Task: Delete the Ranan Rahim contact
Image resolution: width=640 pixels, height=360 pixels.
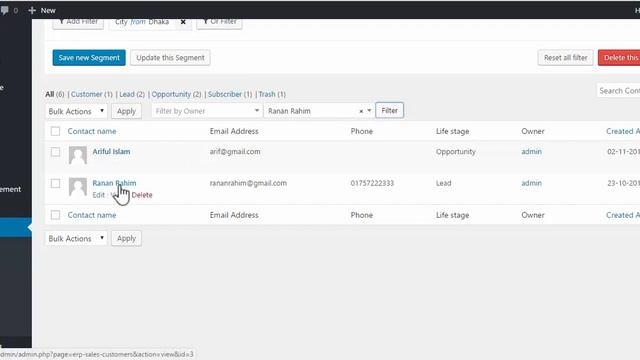Action: (142, 195)
